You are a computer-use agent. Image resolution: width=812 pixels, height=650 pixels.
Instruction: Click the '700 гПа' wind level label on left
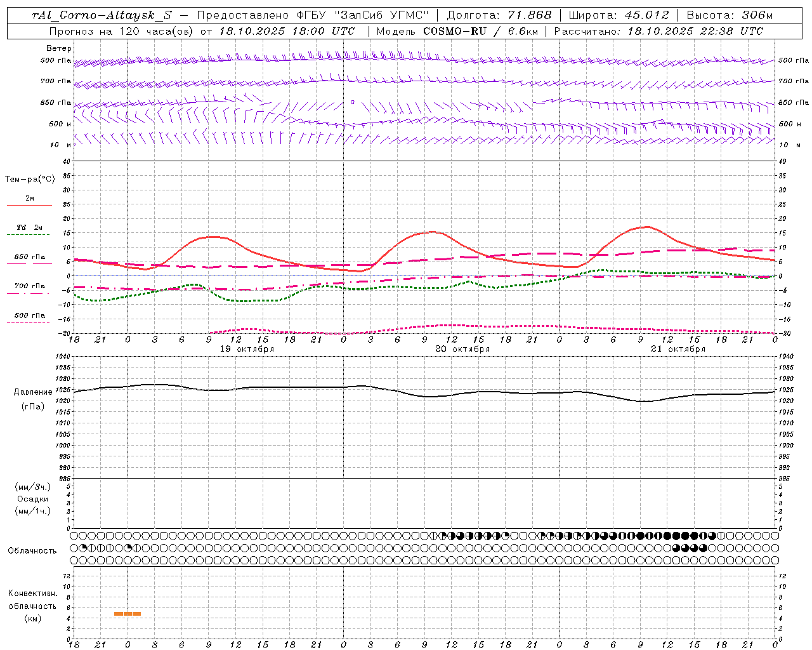(56, 81)
